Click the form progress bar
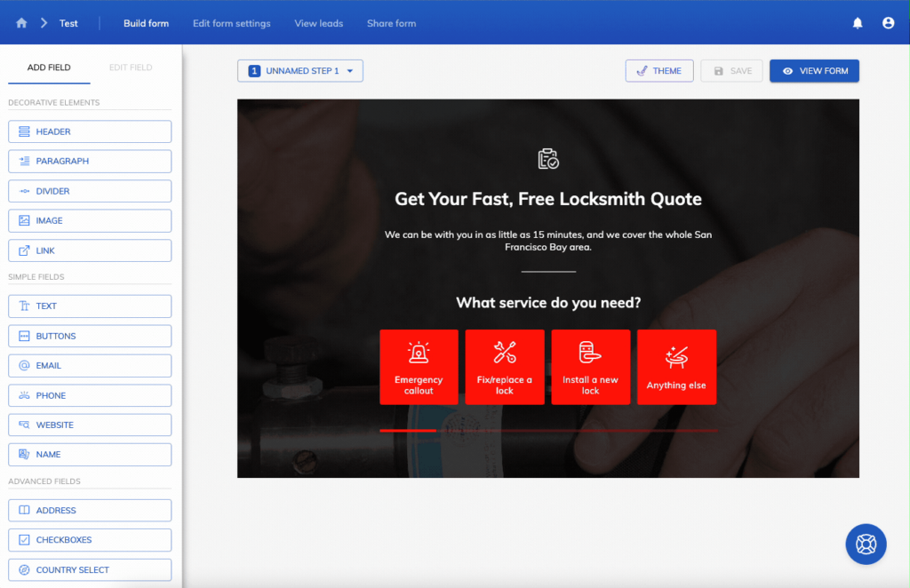This screenshot has height=588, width=910. coord(548,431)
